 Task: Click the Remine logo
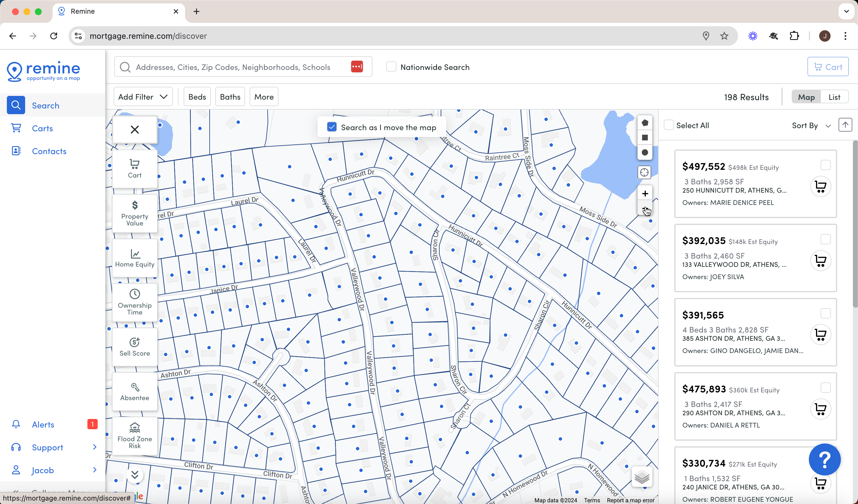(x=44, y=71)
